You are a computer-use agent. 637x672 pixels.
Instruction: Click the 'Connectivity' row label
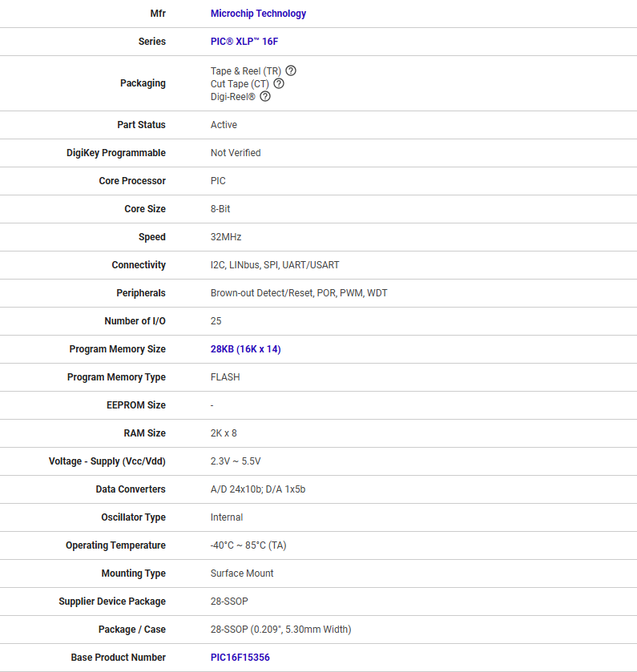(x=139, y=265)
